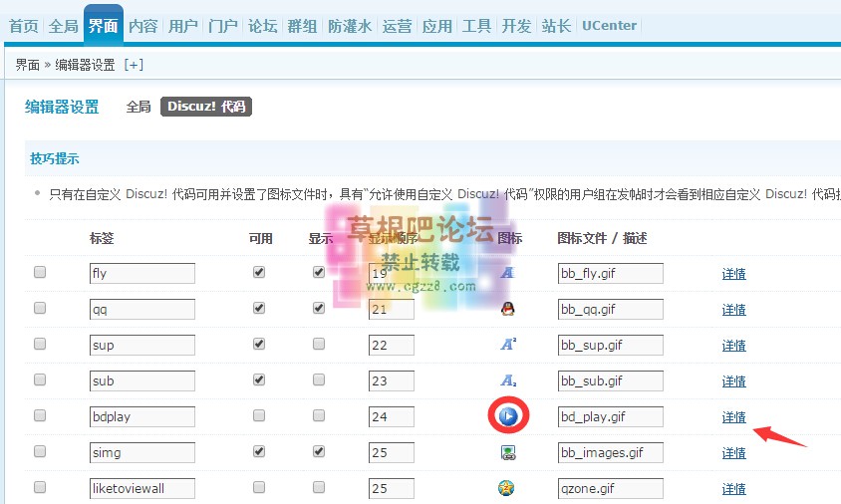Image resolution: width=841 pixels, height=504 pixels.
Task: Uncheck the simg 显示 checkbox
Action: click(319, 451)
